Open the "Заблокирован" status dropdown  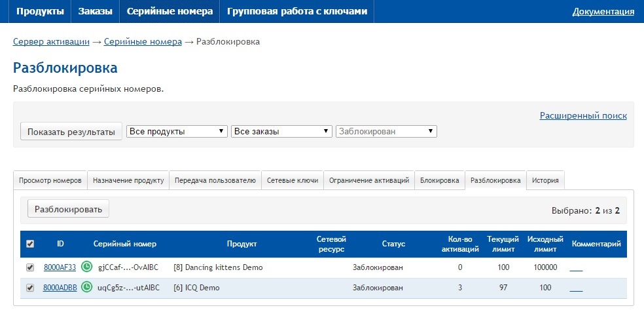(386, 131)
